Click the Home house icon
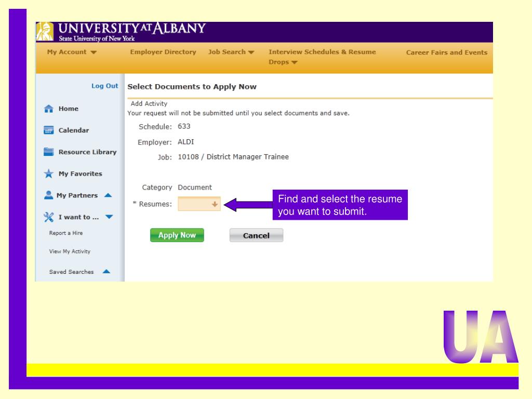This screenshot has width=532, height=399. (x=48, y=109)
